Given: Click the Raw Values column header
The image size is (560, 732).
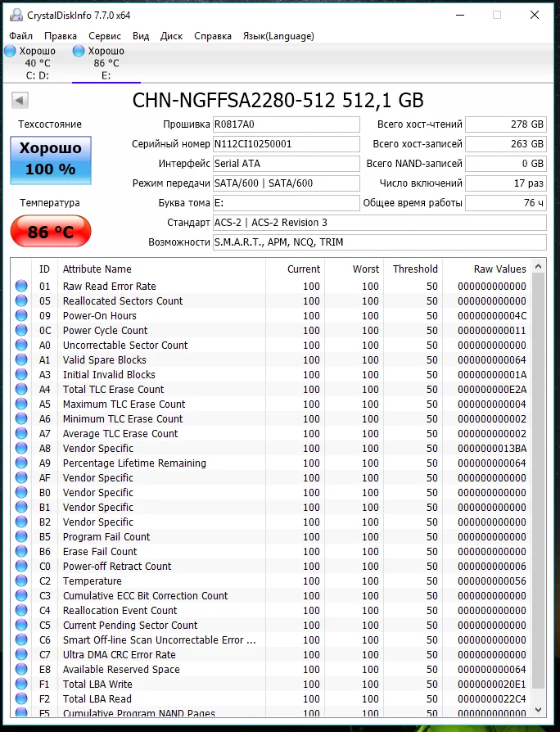Looking at the screenshot, I should (x=486, y=269).
